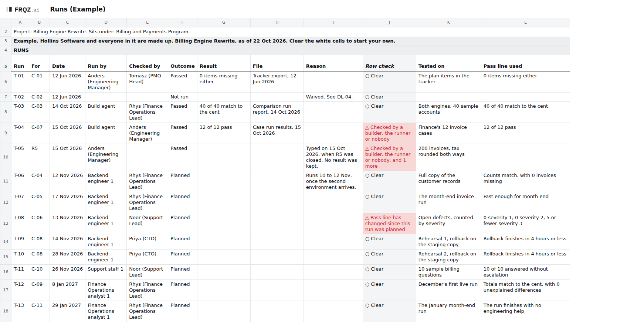
Task: Select the column G header
Action: click(224, 23)
